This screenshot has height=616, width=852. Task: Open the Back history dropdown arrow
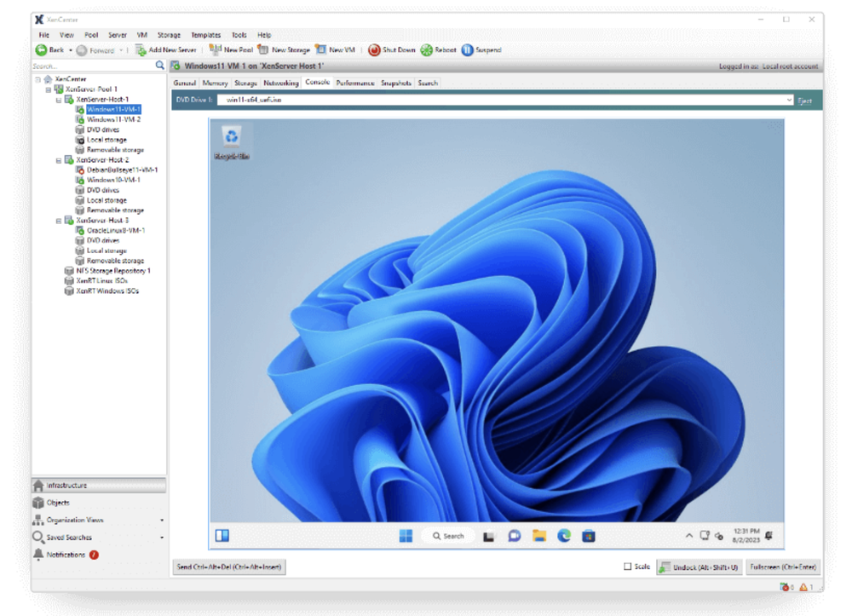70,50
